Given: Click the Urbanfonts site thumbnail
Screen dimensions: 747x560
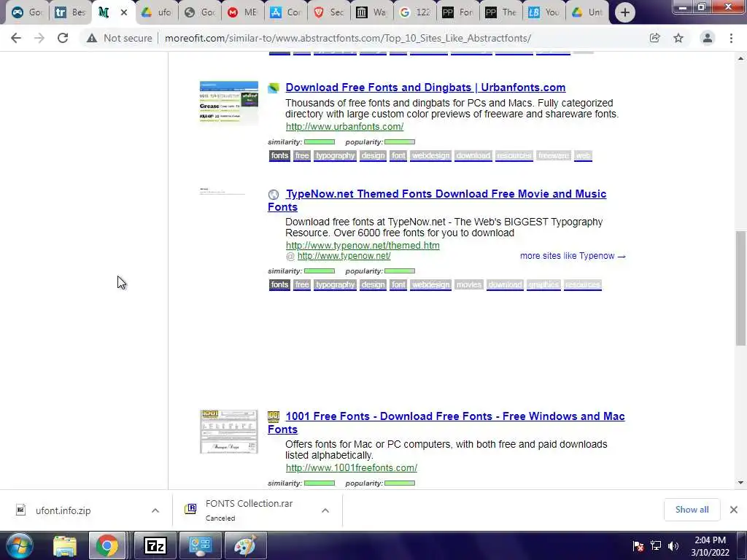Looking at the screenshot, I should (228, 102).
